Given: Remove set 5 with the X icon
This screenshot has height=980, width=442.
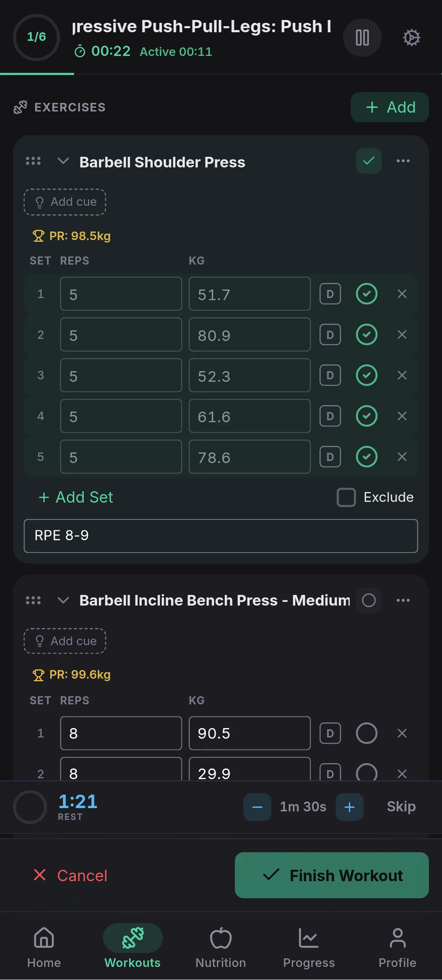Looking at the screenshot, I should point(402,457).
